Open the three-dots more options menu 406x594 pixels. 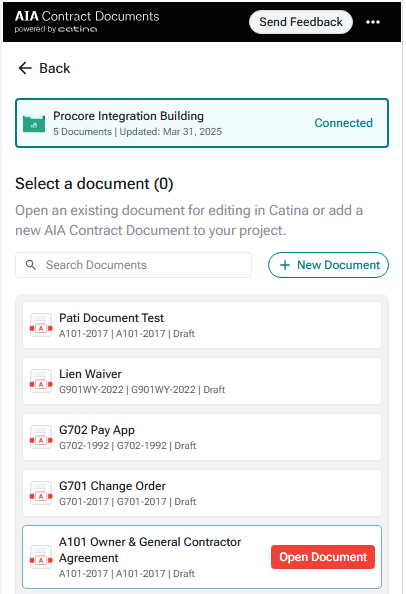[373, 22]
